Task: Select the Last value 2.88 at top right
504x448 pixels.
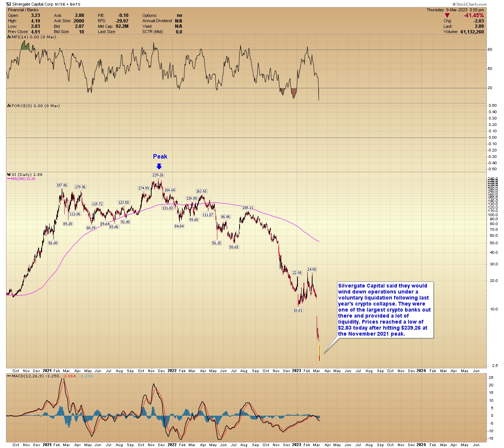Action: coord(479,26)
